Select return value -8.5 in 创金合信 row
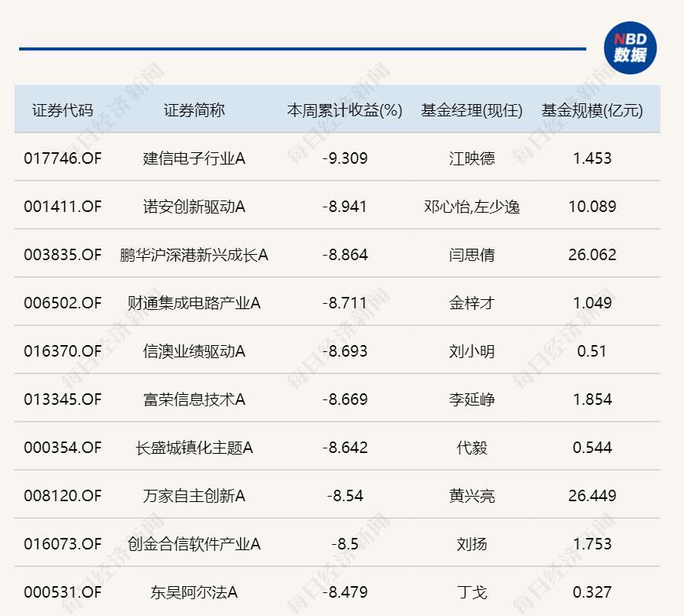Screen dimensions: 684x616 click(x=345, y=544)
